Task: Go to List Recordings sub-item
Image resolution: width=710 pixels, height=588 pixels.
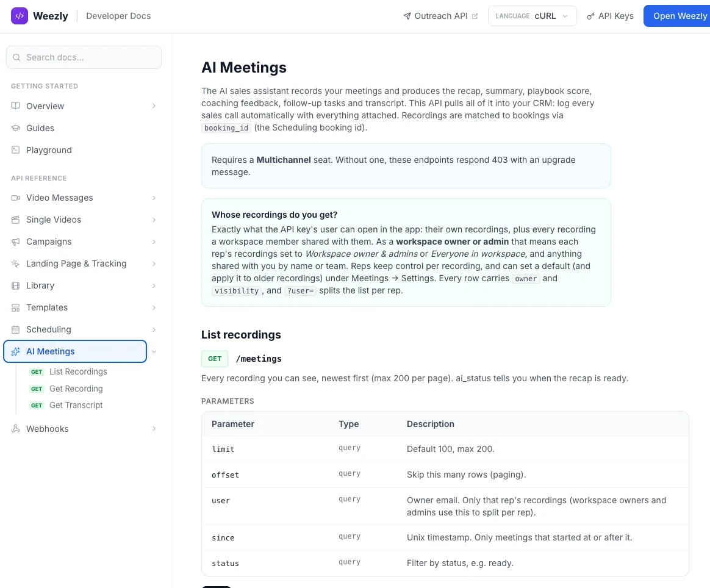Action: pos(78,371)
